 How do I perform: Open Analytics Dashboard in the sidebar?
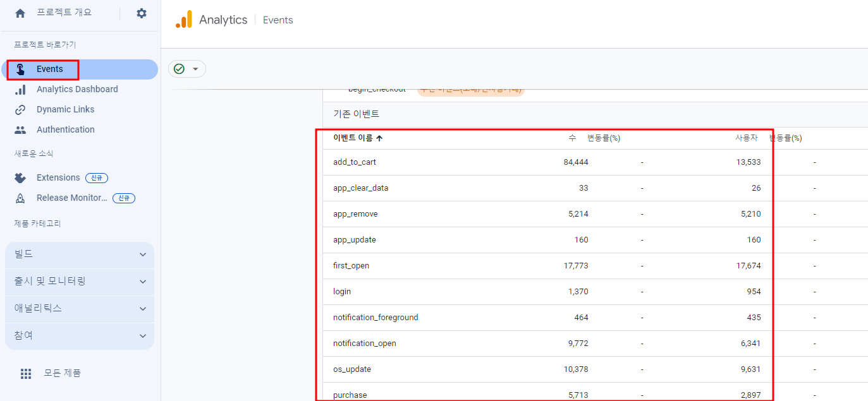pyautogui.click(x=77, y=90)
